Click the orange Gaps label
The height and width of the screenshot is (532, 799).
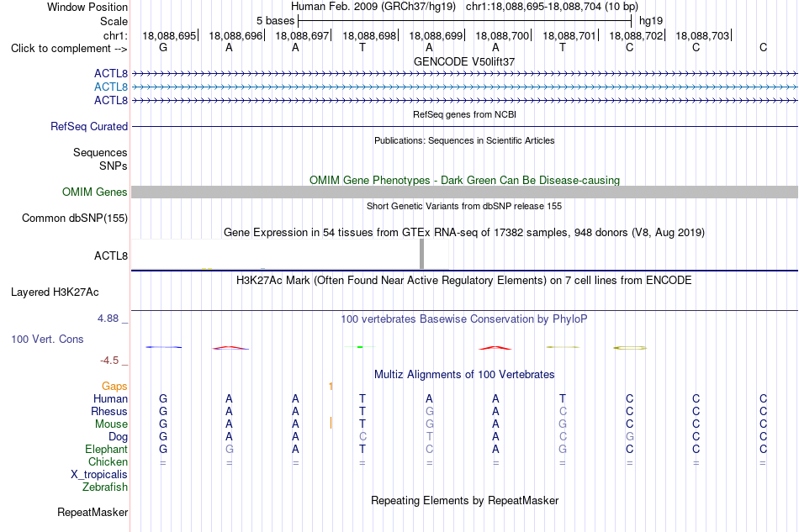[x=114, y=387]
